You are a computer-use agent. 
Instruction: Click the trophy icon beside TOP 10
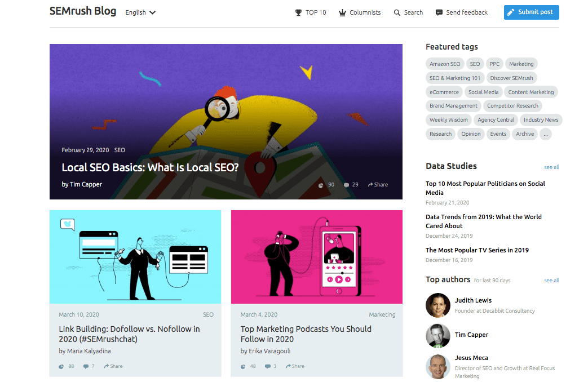pos(298,13)
